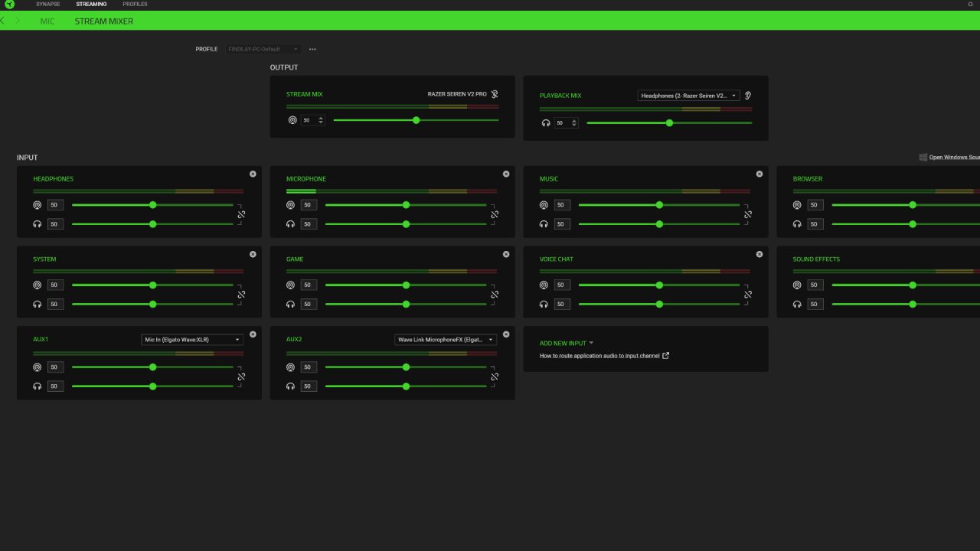Click the ear icon in Playback Mix

[x=748, y=96]
